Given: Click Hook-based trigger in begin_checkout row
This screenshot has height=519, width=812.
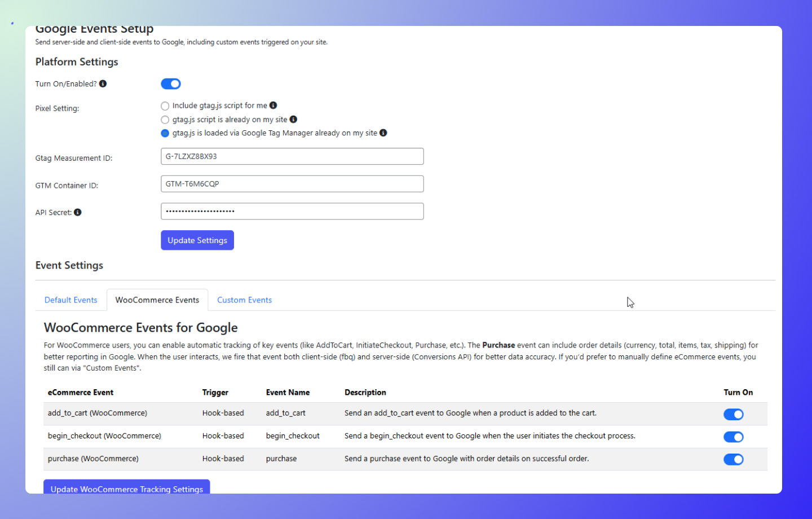Looking at the screenshot, I should click(223, 436).
